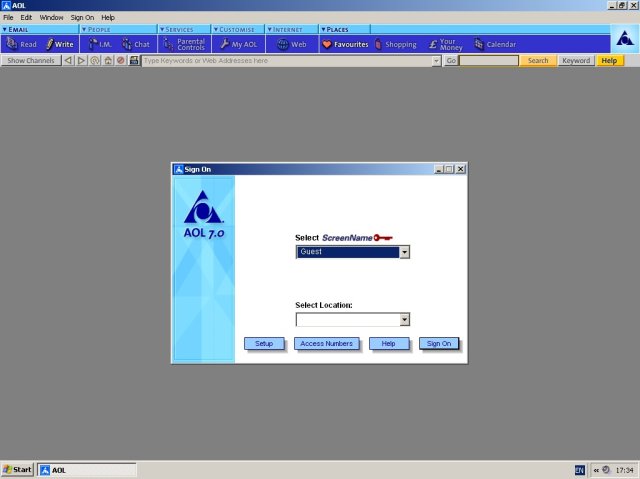Expand the Internet toolbar menu
This screenshot has height=479, width=640.
284,29
